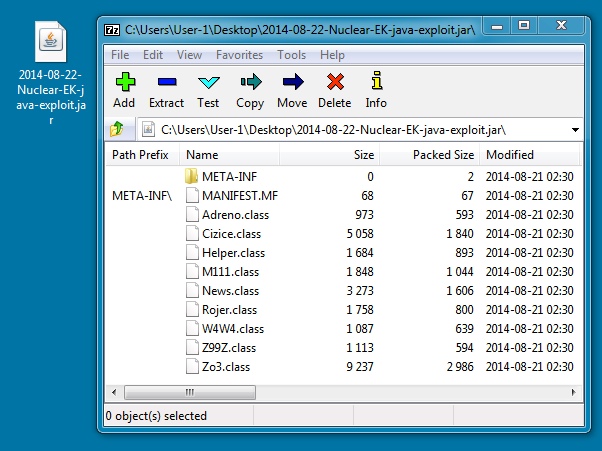Click the archive path address field

tap(350, 130)
